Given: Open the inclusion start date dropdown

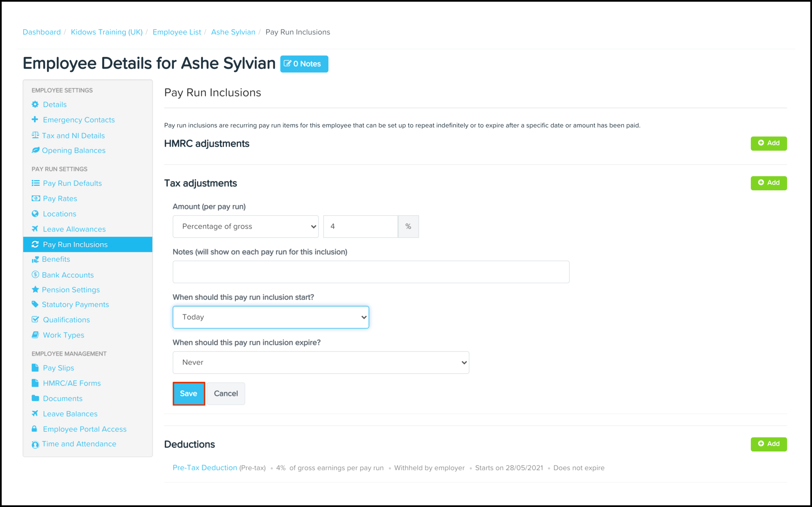Looking at the screenshot, I should click(271, 317).
